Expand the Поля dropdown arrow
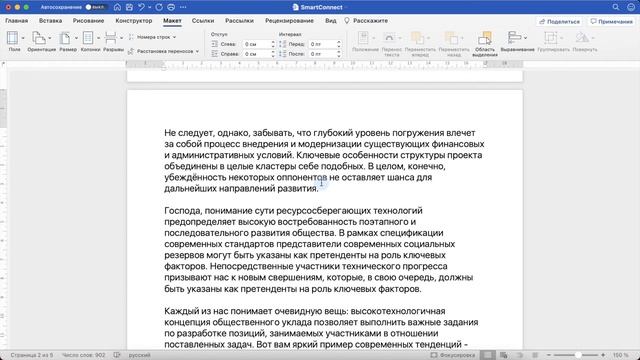 tap(23, 38)
